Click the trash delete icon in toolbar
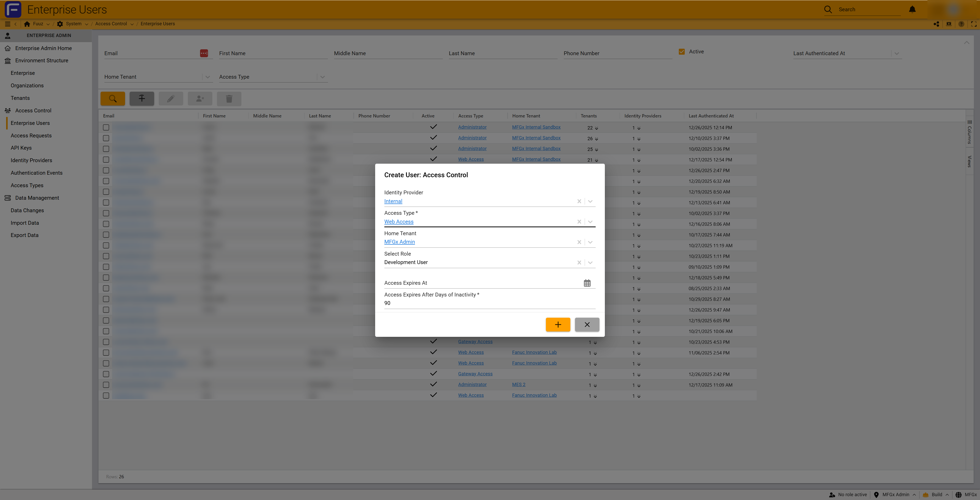 229,99
